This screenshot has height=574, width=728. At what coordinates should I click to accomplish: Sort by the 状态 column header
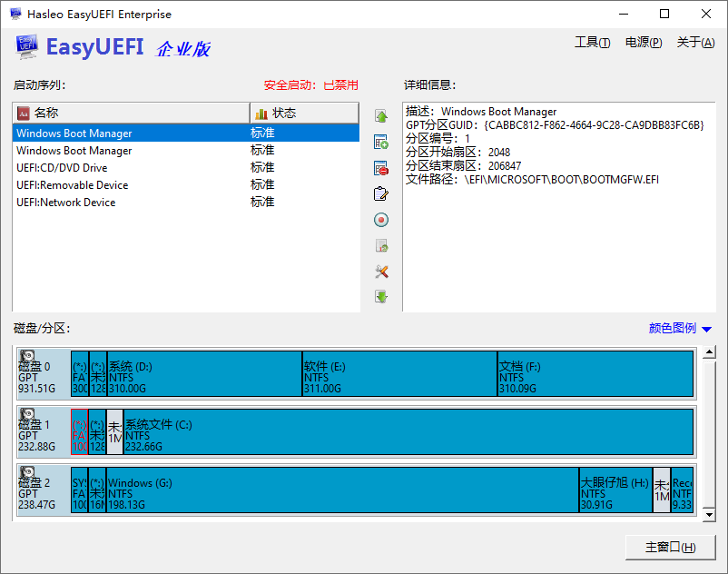coord(305,113)
